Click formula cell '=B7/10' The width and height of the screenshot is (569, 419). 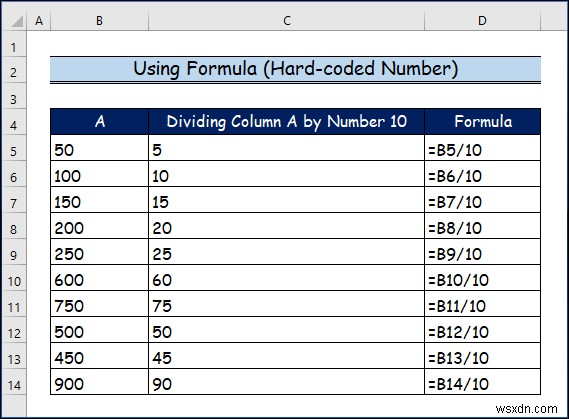(483, 200)
